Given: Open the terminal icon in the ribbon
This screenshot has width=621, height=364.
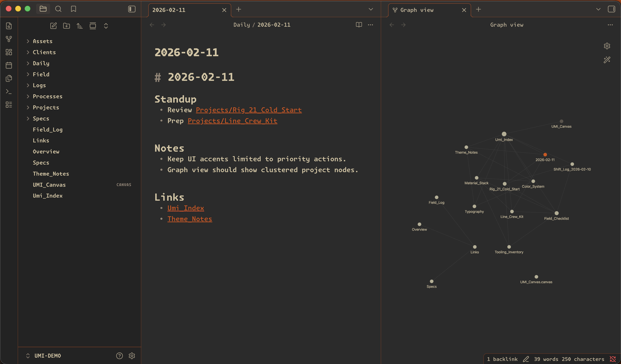Looking at the screenshot, I should point(9,91).
